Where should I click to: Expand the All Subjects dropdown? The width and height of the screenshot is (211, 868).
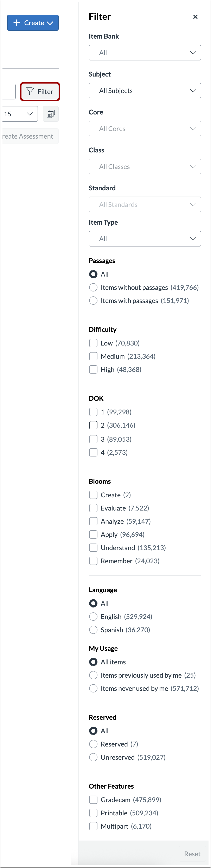(145, 90)
